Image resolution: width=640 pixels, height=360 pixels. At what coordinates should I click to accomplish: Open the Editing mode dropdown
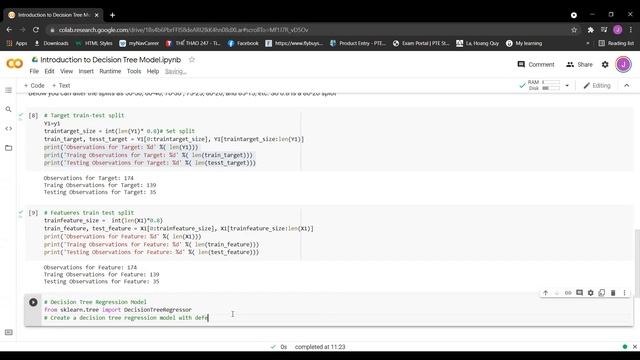tap(597, 85)
